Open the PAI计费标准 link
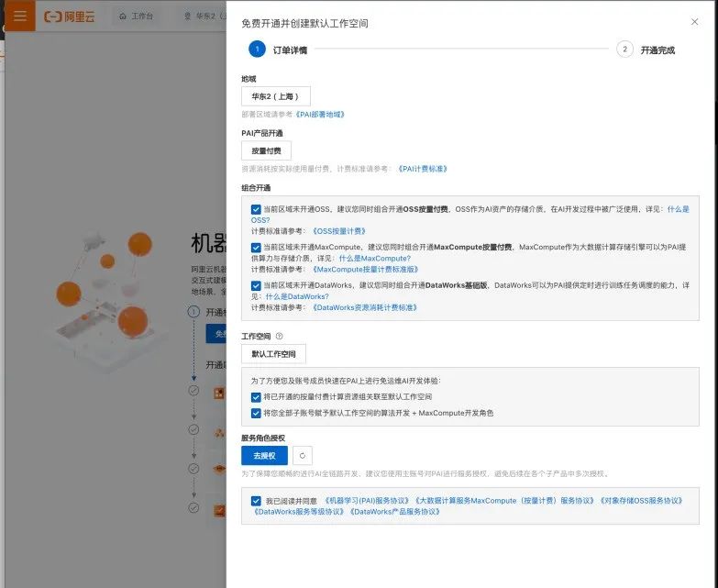Viewport: 718px width, 588px height. tap(422, 169)
